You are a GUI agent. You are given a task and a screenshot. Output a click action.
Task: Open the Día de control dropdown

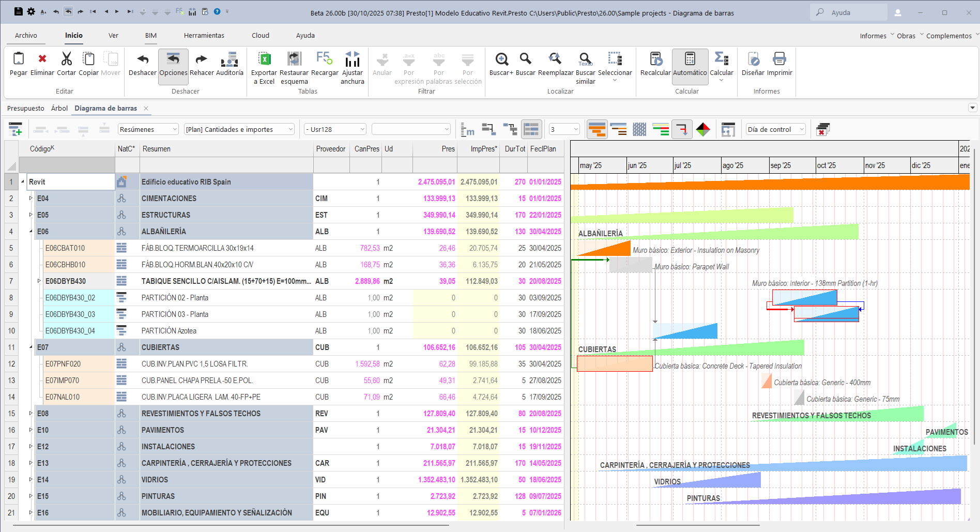coord(775,129)
